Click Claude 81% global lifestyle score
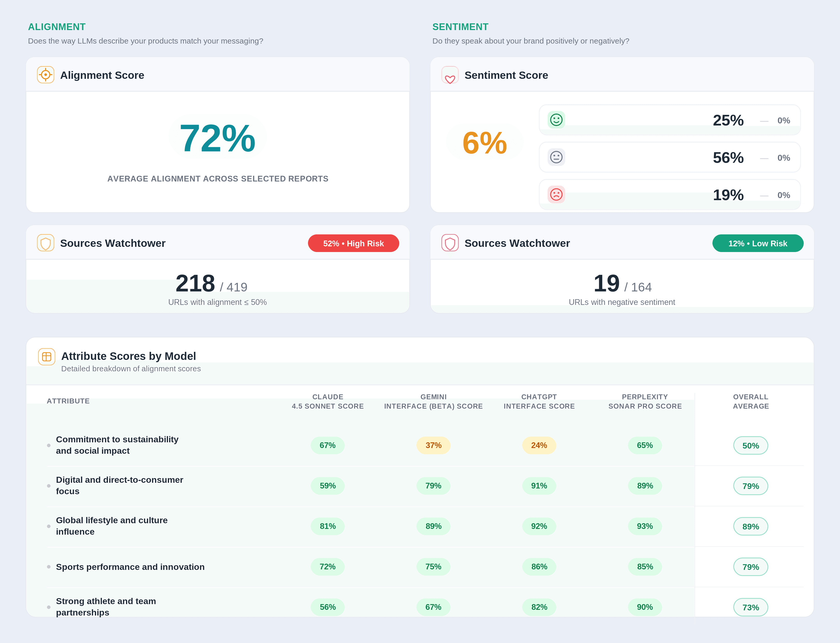The image size is (840, 643). click(x=328, y=526)
